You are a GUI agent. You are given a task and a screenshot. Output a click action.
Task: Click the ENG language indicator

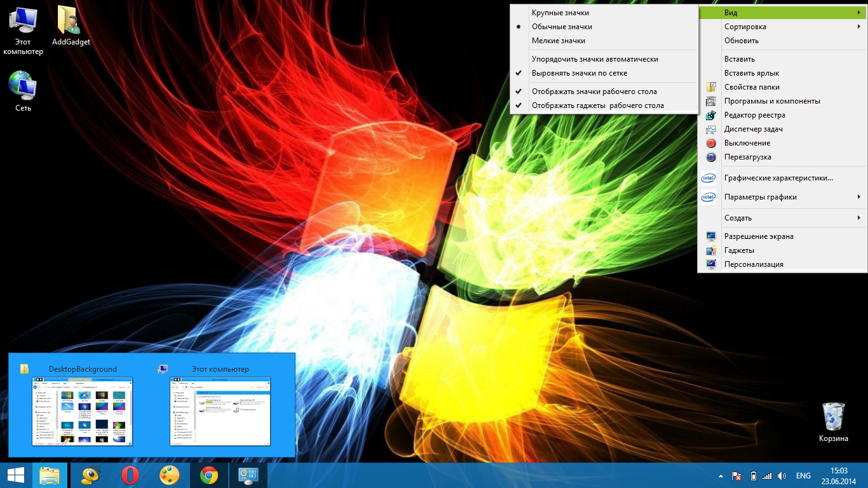[x=803, y=476]
